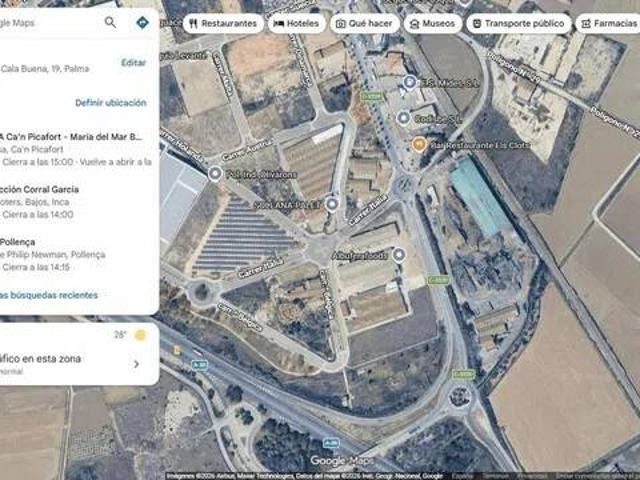Screen dimensions: 640x480
Task: Select the Qué hacer filter chip
Action: click(x=364, y=24)
